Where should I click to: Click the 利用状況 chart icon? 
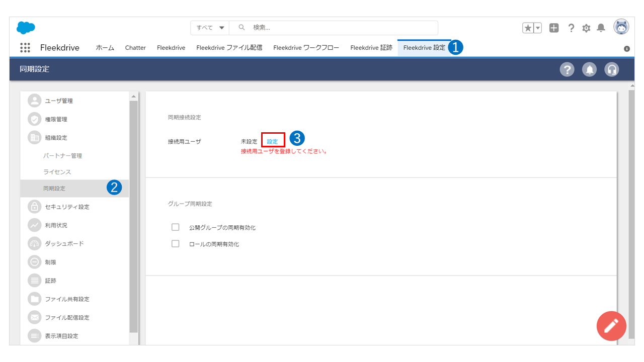click(34, 225)
